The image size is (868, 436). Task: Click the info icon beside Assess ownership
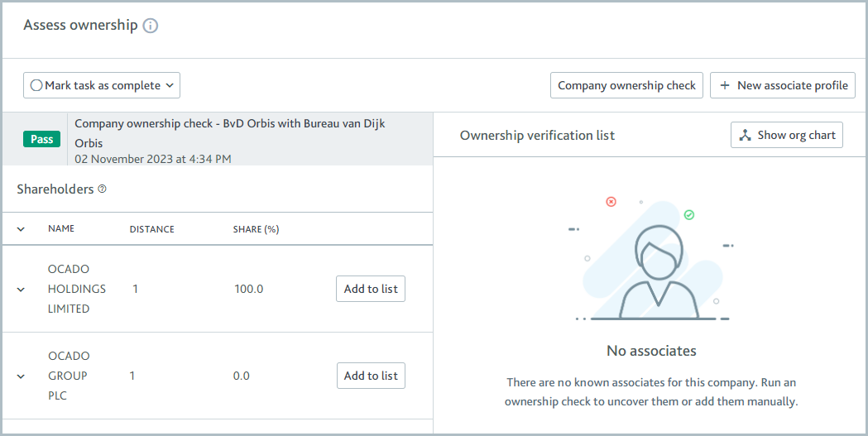click(151, 26)
